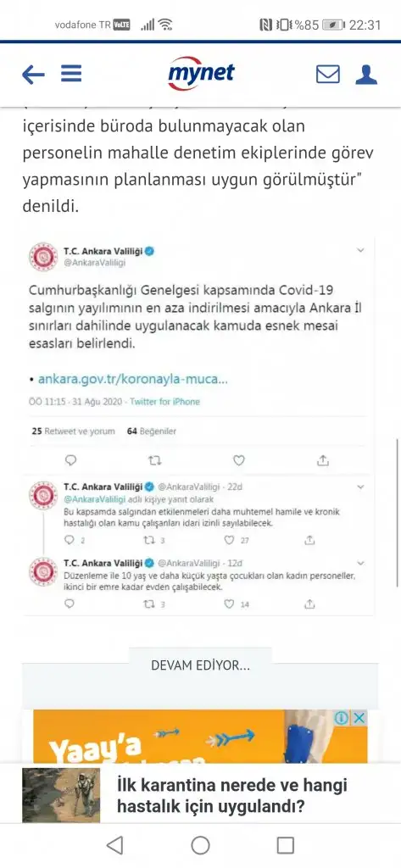401x868 pixels.
Task: Close the orange Yaay'a advertisement
Action: click(x=359, y=719)
